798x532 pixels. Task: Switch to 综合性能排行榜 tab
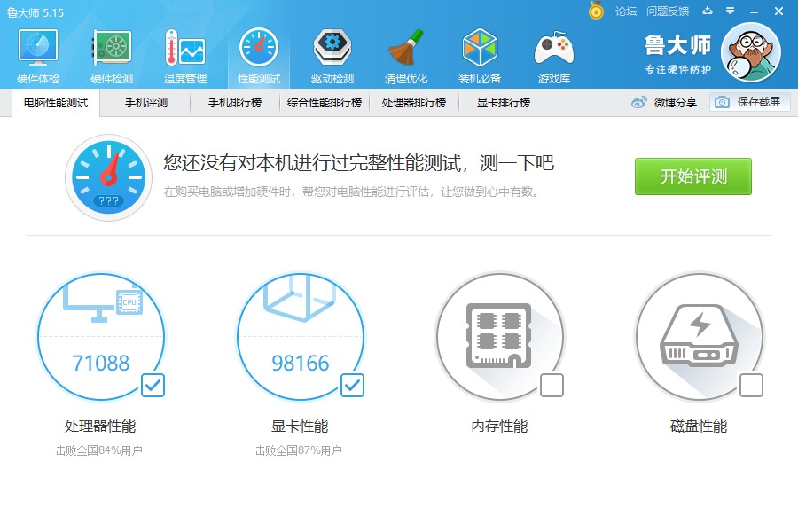point(325,103)
